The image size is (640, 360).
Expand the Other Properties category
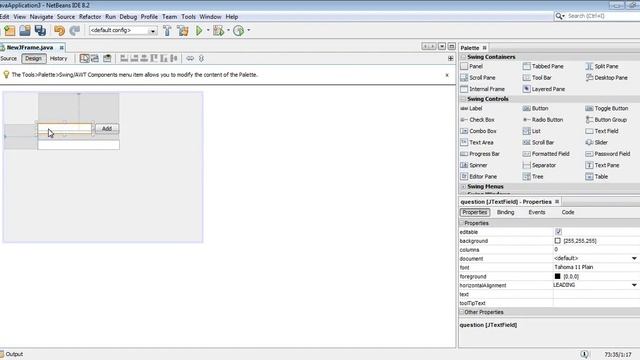pos(462,312)
